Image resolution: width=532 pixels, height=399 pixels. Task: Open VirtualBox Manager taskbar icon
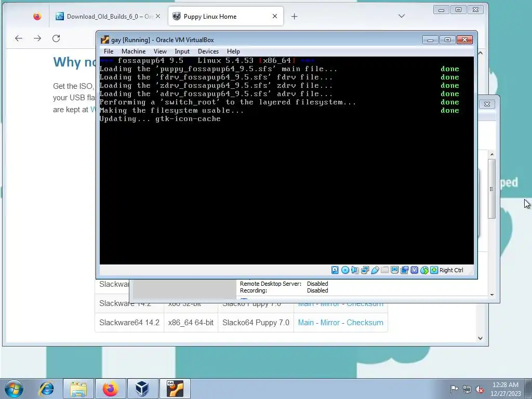[142, 389]
